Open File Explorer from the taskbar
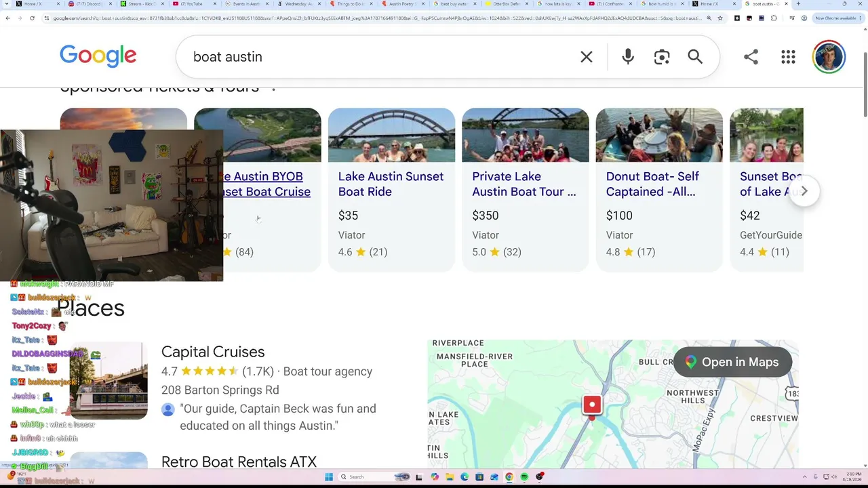The width and height of the screenshot is (868, 488). point(450,476)
